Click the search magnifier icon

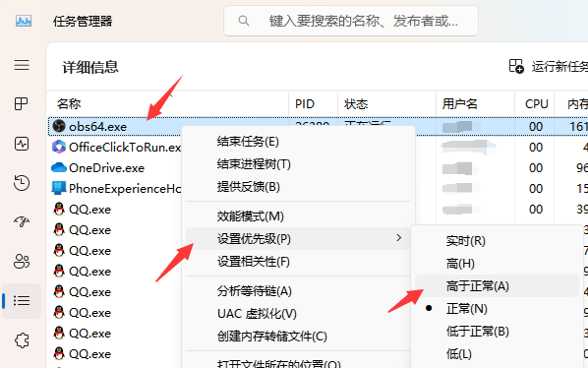click(x=244, y=21)
